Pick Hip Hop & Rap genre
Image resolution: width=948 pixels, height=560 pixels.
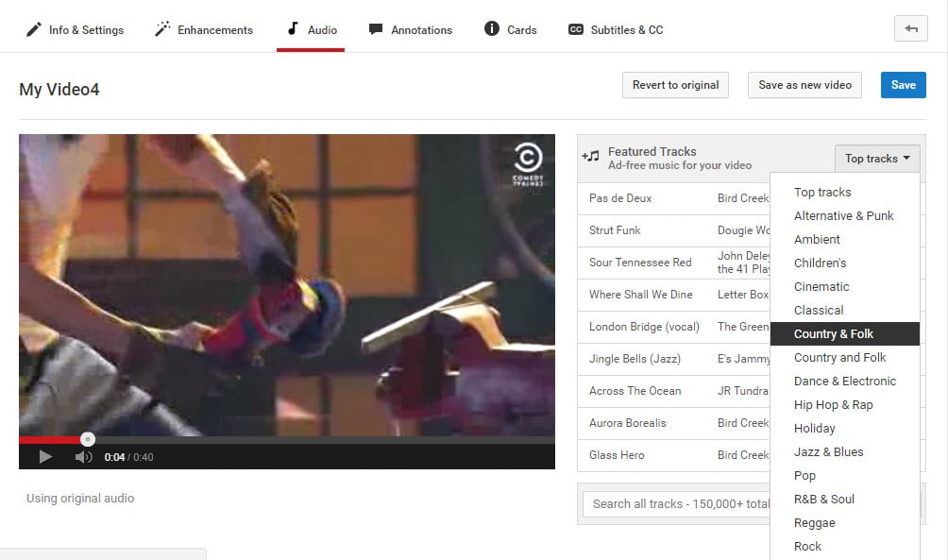(833, 404)
